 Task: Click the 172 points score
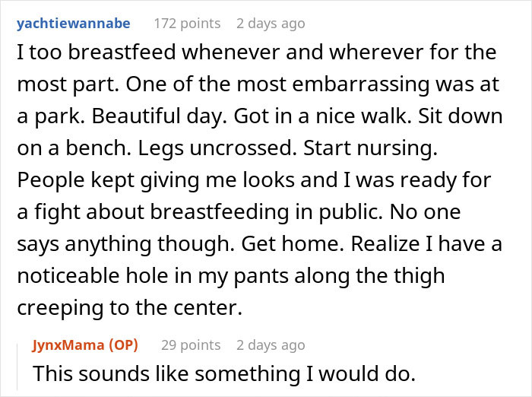pyautogui.click(x=187, y=23)
